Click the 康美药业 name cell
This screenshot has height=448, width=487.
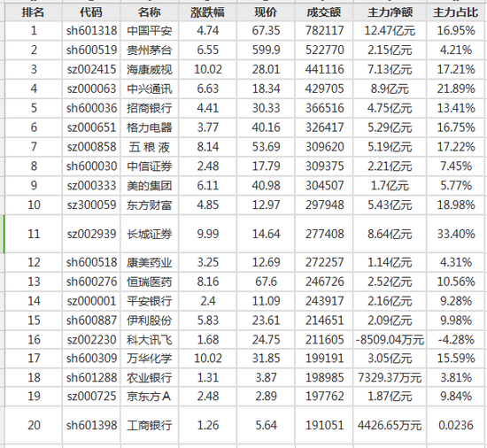pyautogui.click(x=150, y=262)
